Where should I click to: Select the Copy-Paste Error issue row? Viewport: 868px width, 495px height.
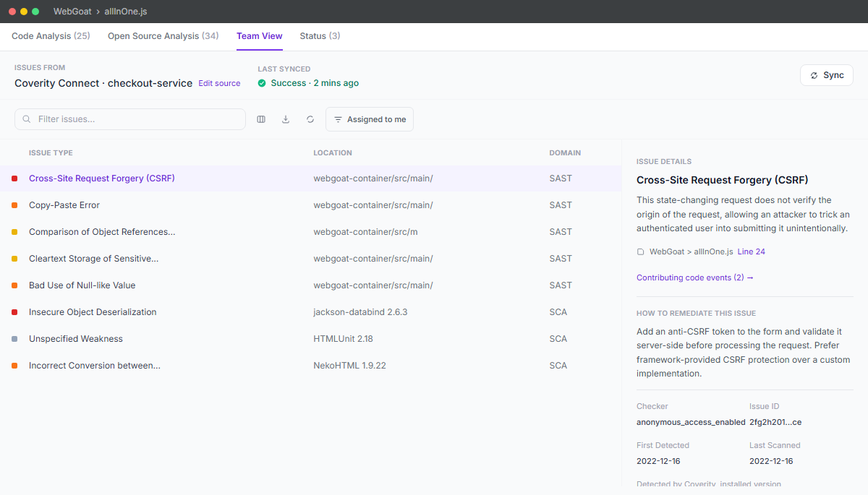point(311,205)
